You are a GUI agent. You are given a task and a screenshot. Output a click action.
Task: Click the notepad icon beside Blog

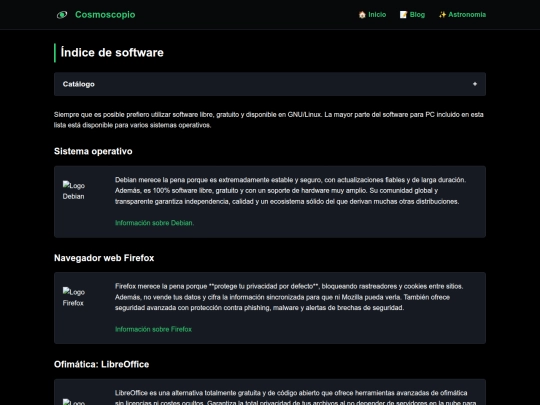tap(403, 15)
